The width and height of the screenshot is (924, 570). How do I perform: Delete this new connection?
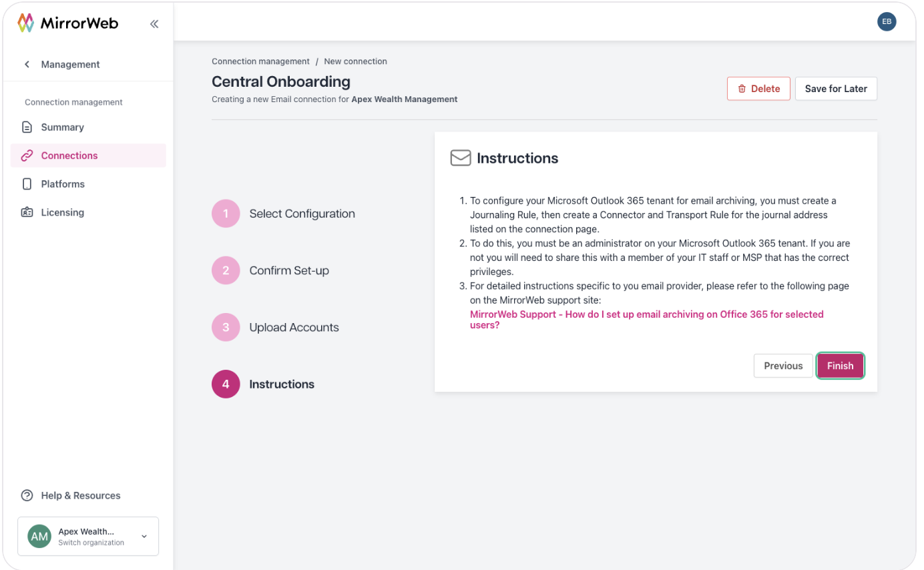point(758,89)
